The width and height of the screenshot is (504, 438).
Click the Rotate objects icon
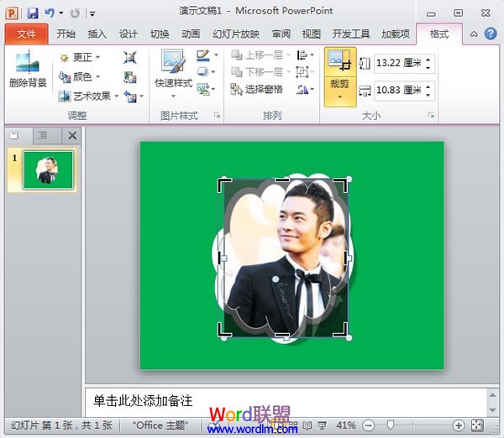pos(302,89)
